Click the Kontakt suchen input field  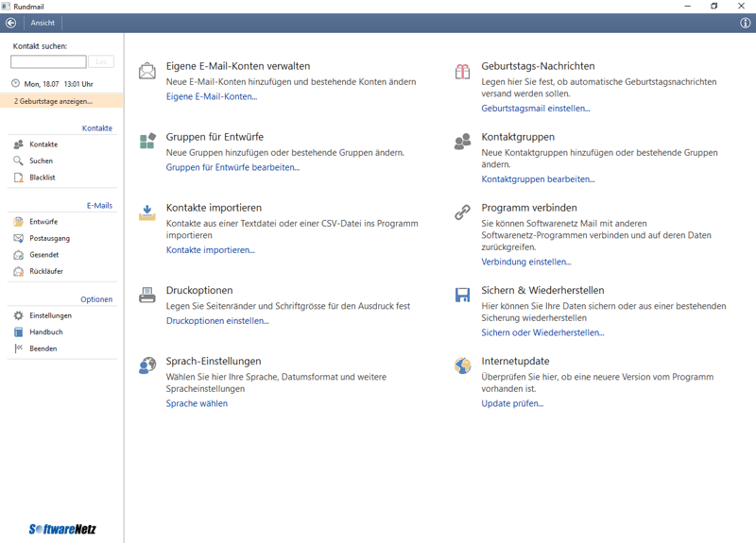(x=48, y=61)
